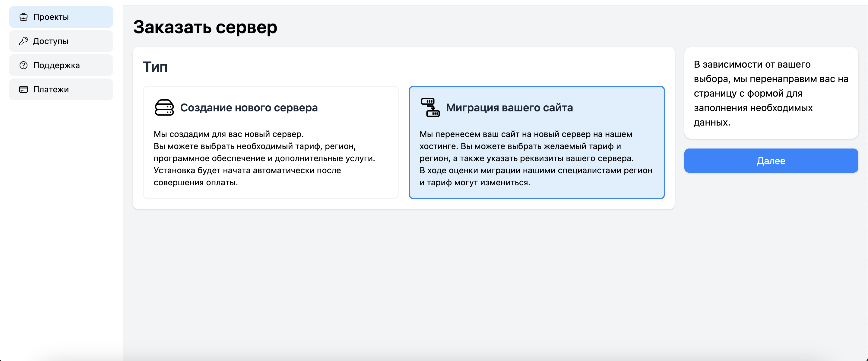Click the stacked server icon for new server
868x361 pixels.
click(164, 108)
